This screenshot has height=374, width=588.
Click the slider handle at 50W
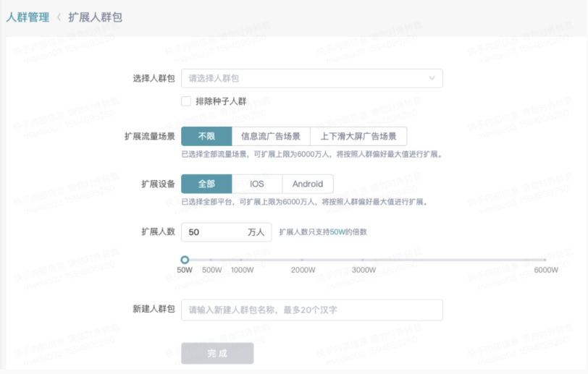[185, 260]
